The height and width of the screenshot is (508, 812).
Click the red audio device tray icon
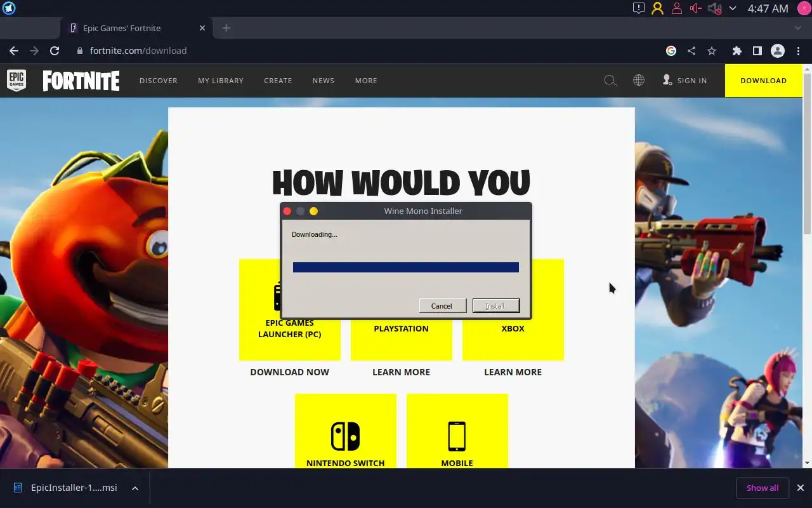[696, 8]
